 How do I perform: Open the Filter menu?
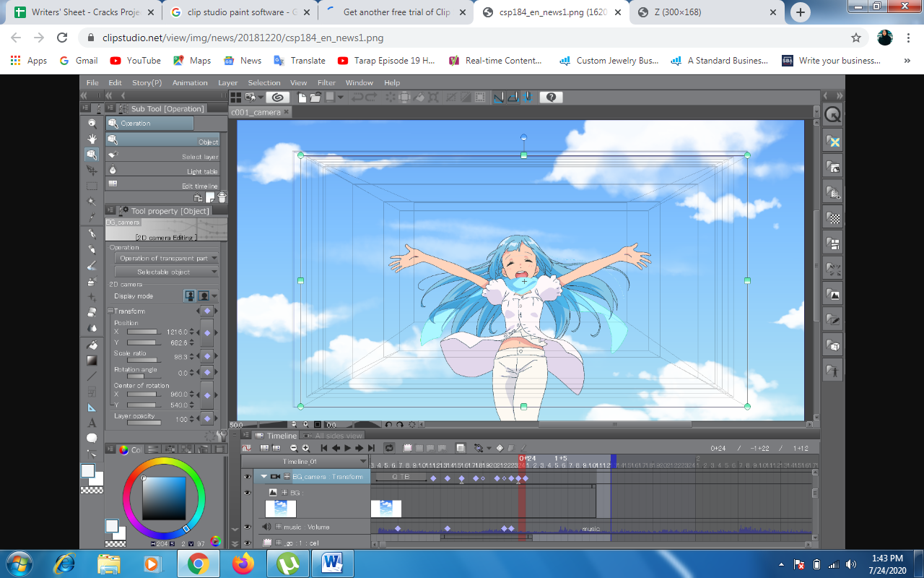[x=327, y=82]
